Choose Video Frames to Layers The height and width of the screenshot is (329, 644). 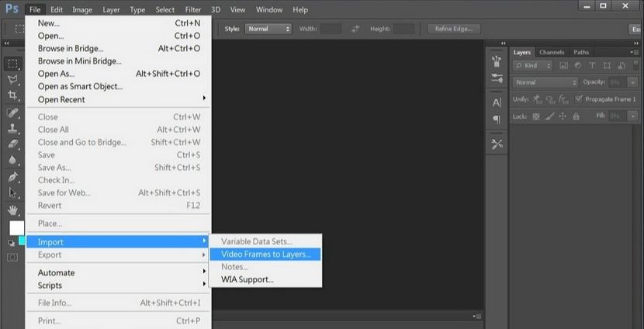click(x=265, y=255)
